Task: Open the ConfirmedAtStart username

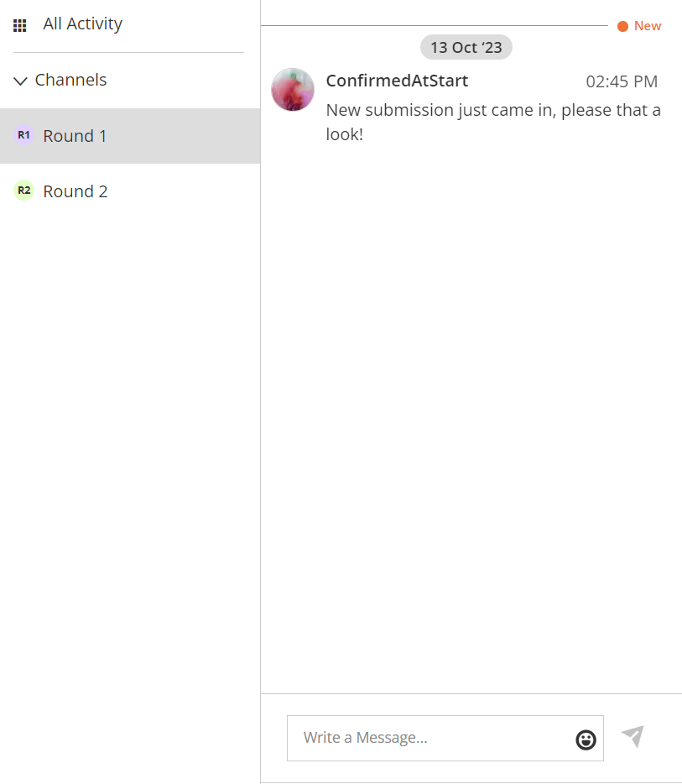Action: tap(398, 81)
